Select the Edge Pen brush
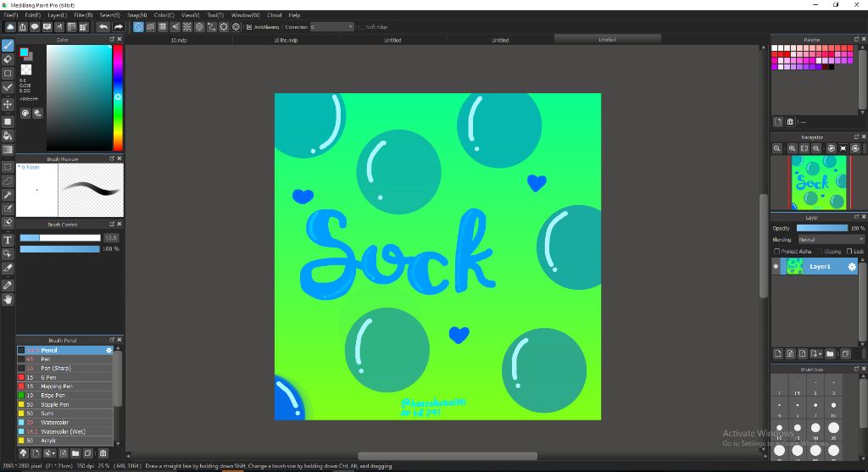Image resolution: width=868 pixels, height=472 pixels. point(65,395)
